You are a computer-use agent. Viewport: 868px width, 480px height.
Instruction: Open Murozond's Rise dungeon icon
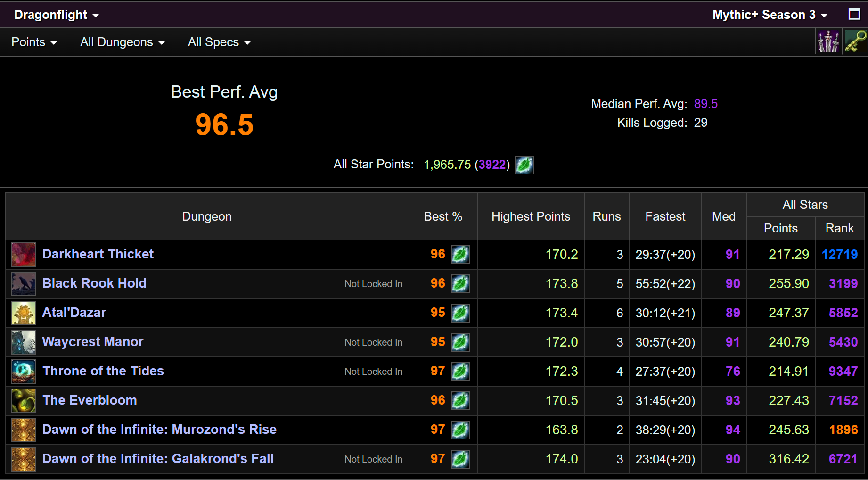click(24, 430)
